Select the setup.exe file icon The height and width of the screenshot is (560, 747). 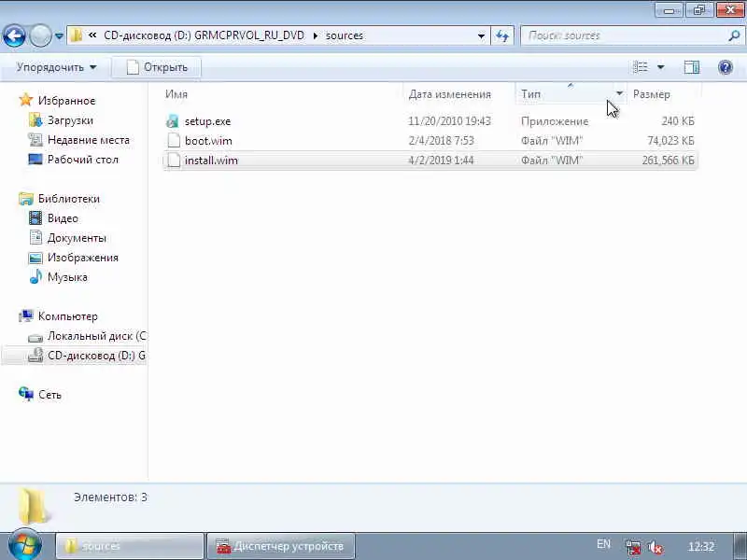click(173, 121)
